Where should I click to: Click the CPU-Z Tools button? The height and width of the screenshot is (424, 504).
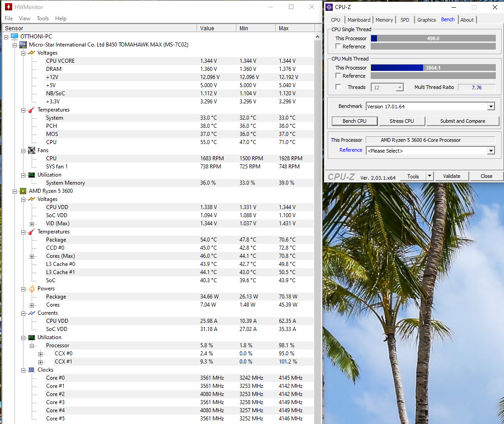413,176
